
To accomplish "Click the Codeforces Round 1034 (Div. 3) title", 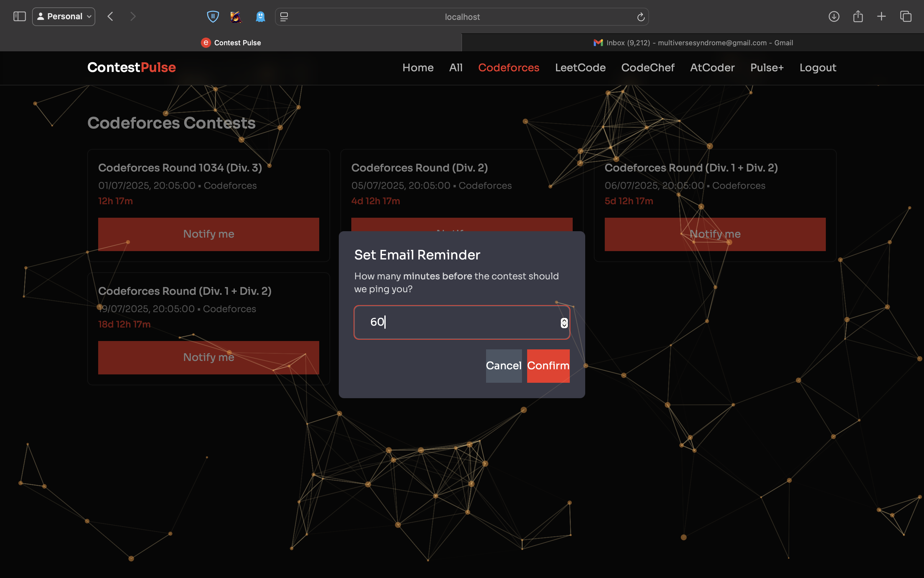I will click(180, 168).
